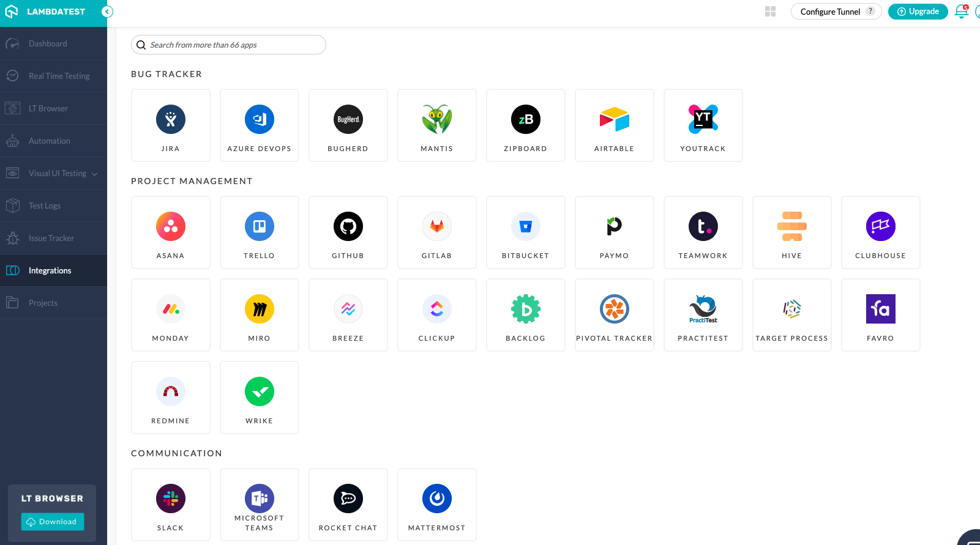Open the Jira integration card
Screen dimensions: 980x545
click(171, 125)
